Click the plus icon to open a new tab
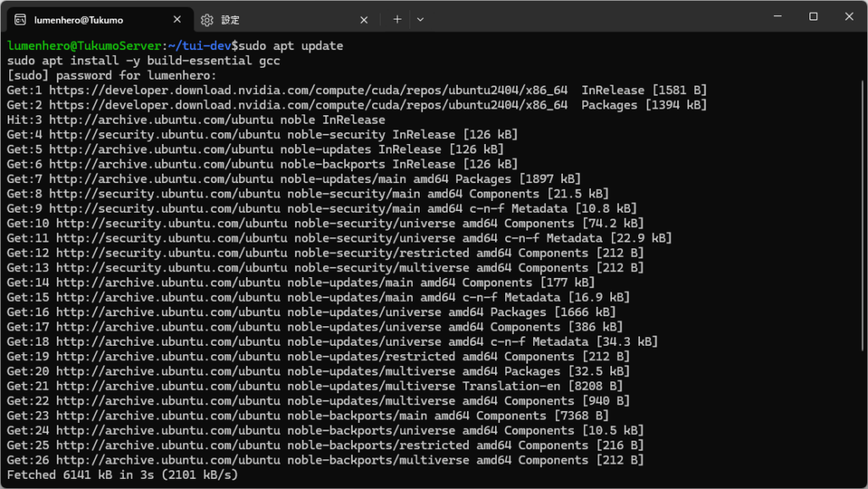 pyautogui.click(x=397, y=19)
